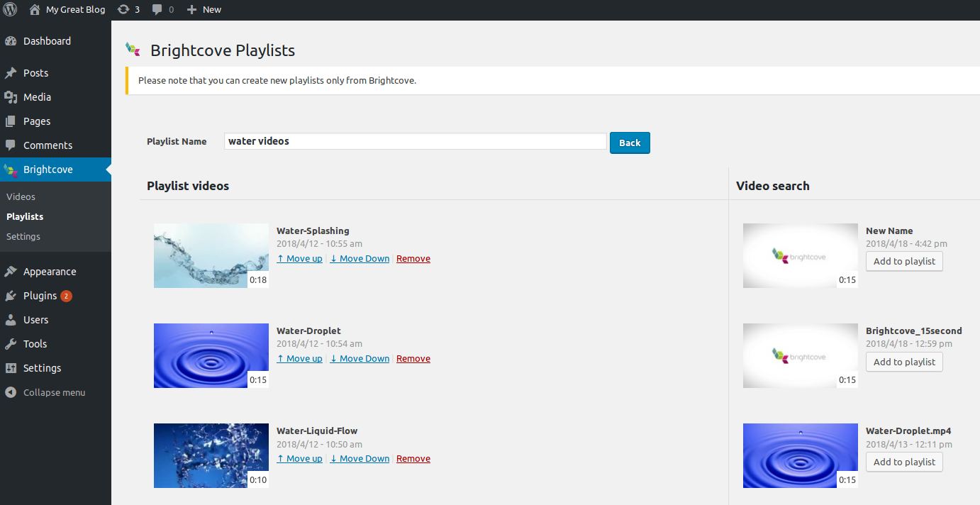Viewport: 980px width, 505px height.
Task: Click the Water-Splashing video thumbnail
Action: (211, 255)
